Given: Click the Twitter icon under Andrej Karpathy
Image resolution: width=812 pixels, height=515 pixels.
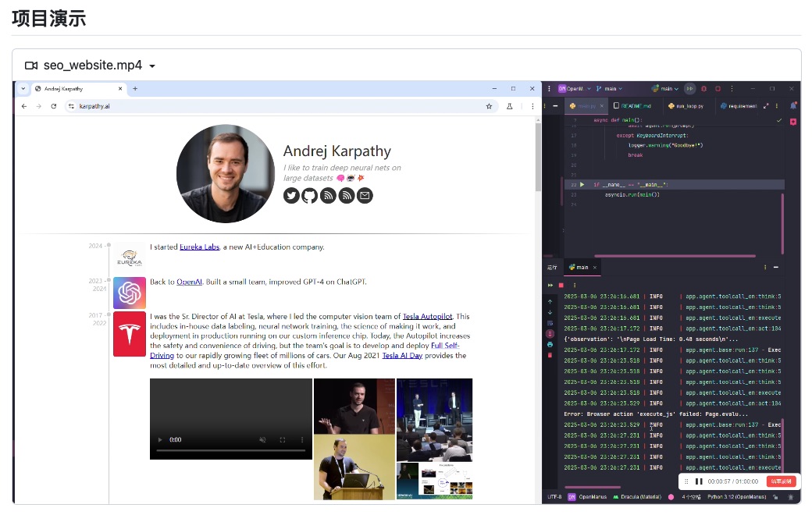Looking at the screenshot, I should 291,196.
